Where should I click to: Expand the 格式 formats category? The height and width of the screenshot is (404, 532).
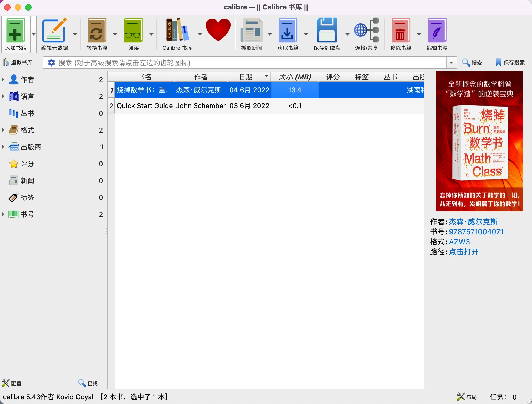pos(3,130)
